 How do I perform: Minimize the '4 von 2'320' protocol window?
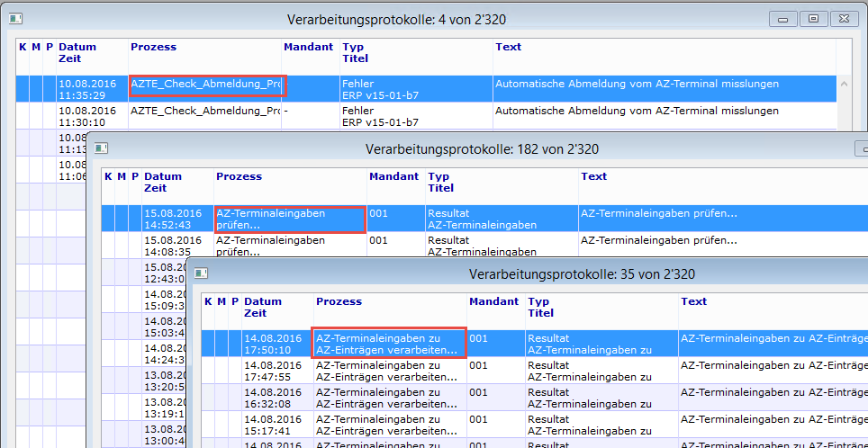(785, 18)
